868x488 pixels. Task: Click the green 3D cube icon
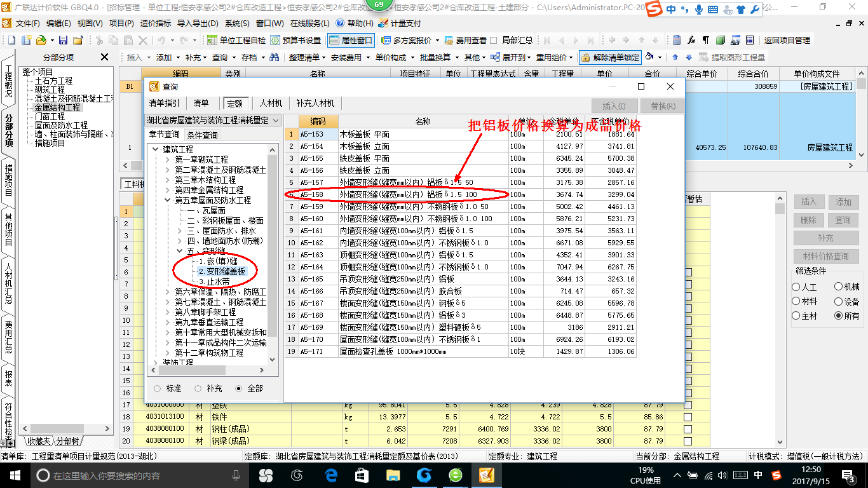pyautogui.click(x=720, y=40)
